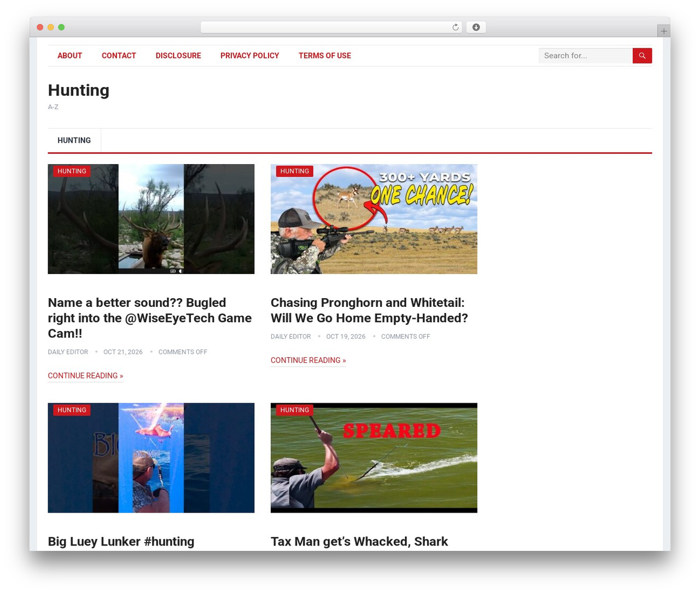Focus the 'Search for...' input field
This screenshot has height=593, width=700.
pos(586,56)
